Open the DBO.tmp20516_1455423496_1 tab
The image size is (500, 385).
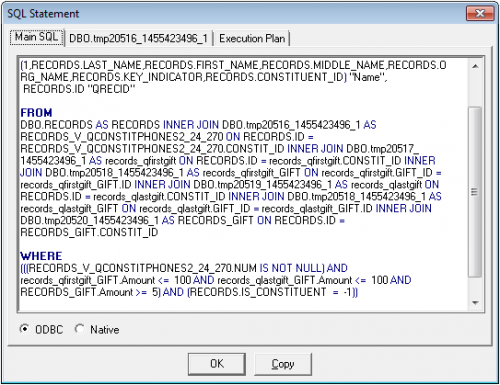[x=138, y=39]
